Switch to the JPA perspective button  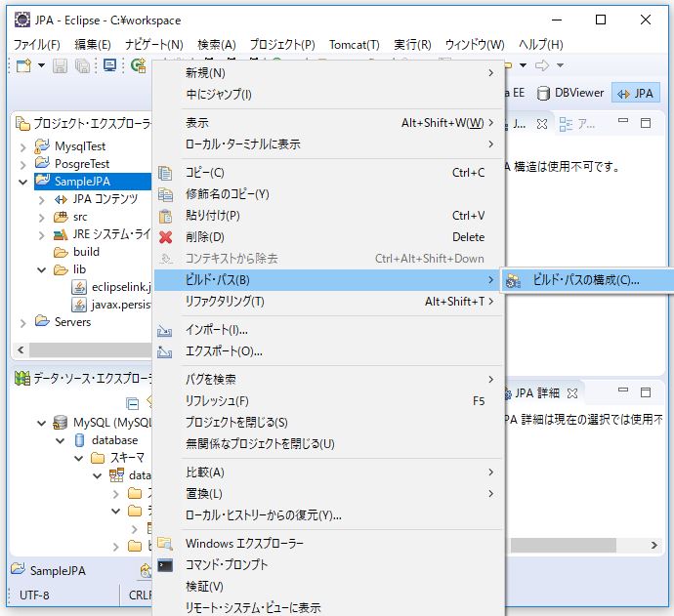pos(636,93)
